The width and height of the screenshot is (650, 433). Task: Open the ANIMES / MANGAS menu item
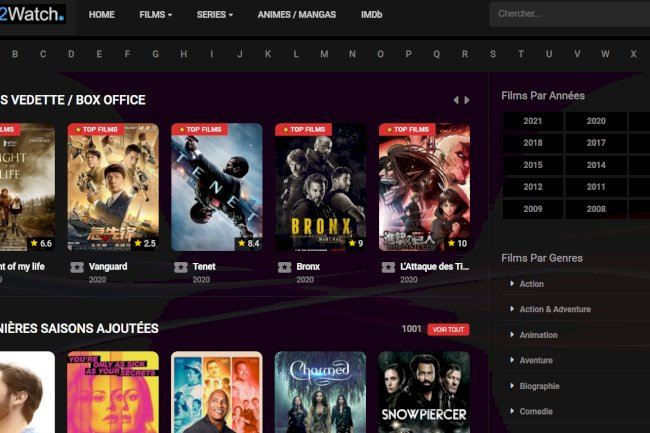pyautogui.click(x=297, y=15)
